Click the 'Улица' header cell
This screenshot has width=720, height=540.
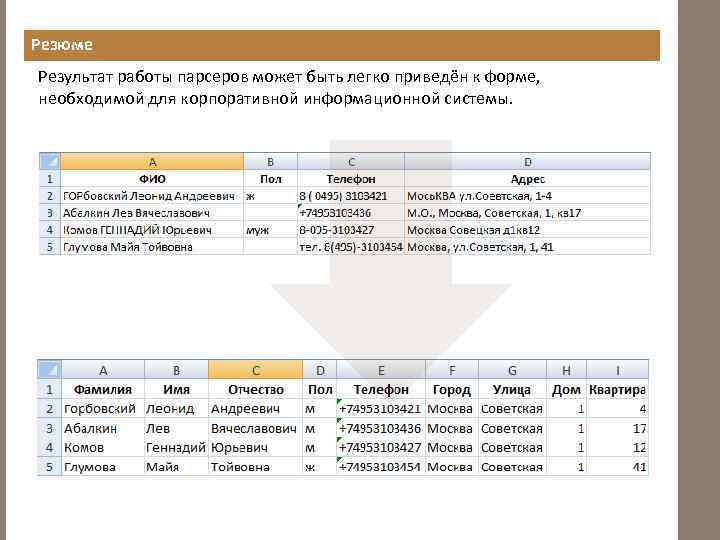click(x=512, y=389)
